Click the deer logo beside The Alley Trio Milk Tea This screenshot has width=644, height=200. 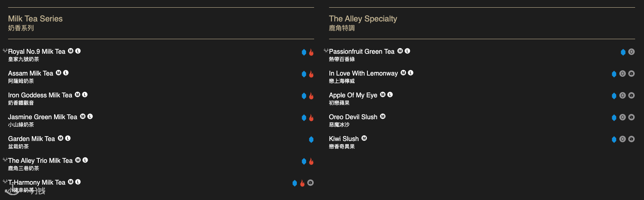pos(5,160)
